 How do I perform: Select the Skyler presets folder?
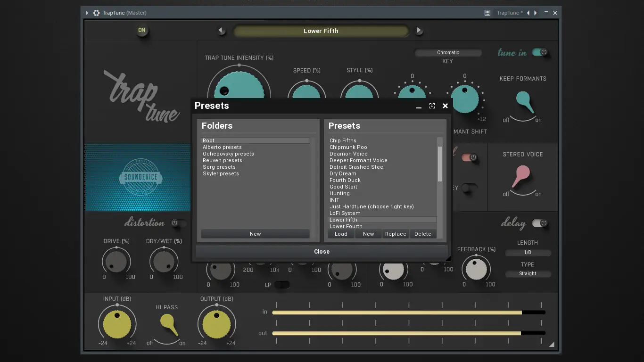(x=256, y=173)
